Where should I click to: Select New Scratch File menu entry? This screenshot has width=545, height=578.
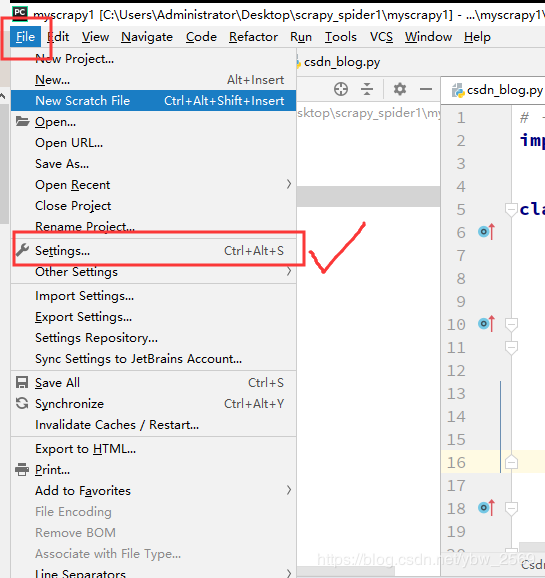(x=153, y=100)
